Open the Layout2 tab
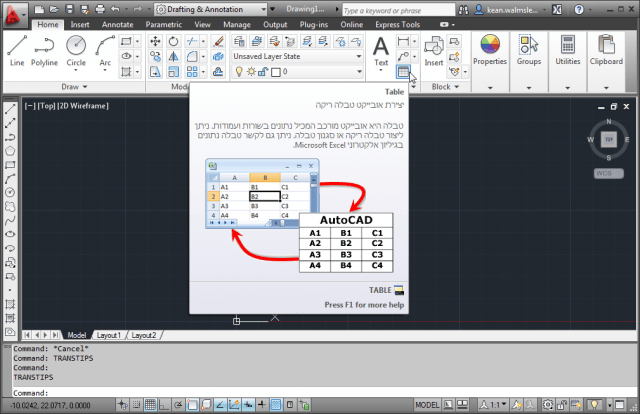Image resolution: width=640 pixels, height=414 pixels. point(144,335)
